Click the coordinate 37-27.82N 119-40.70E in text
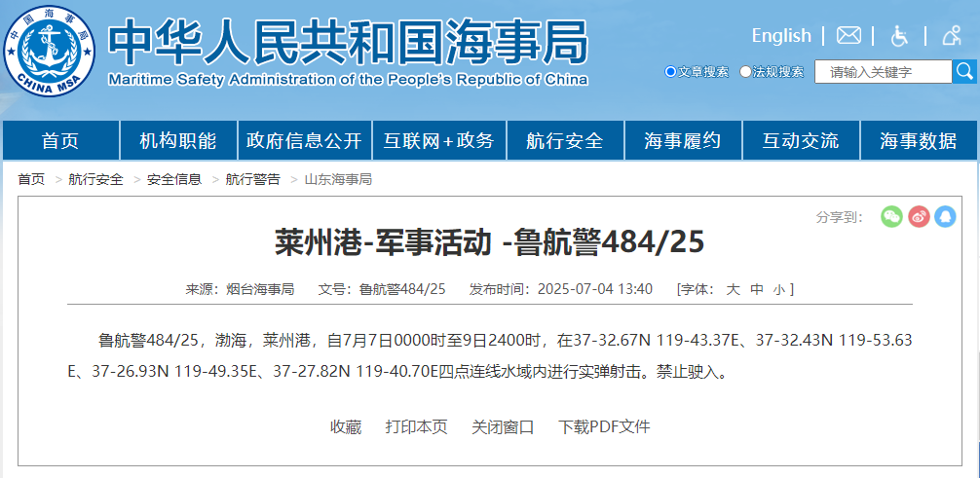The image size is (980, 478). pyautogui.click(x=355, y=373)
